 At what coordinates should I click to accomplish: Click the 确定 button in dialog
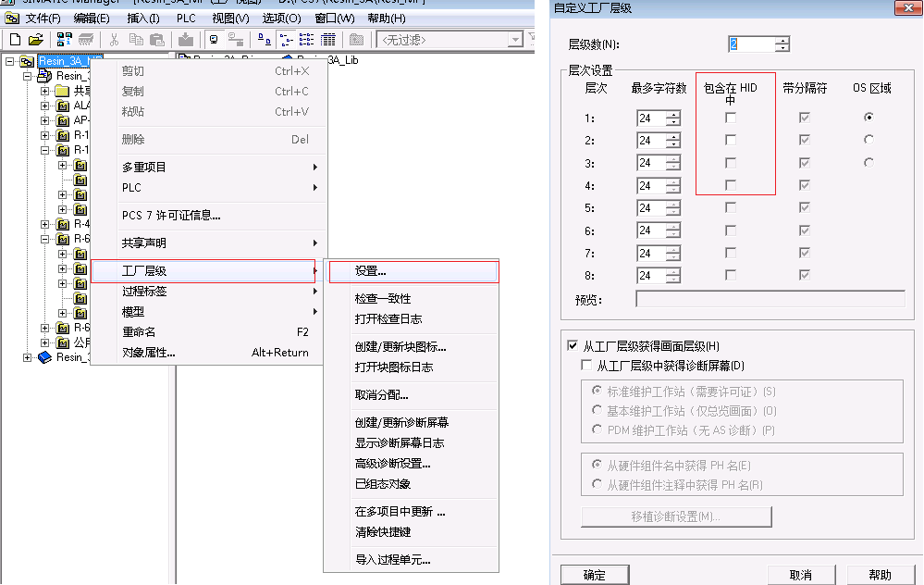(595, 575)
